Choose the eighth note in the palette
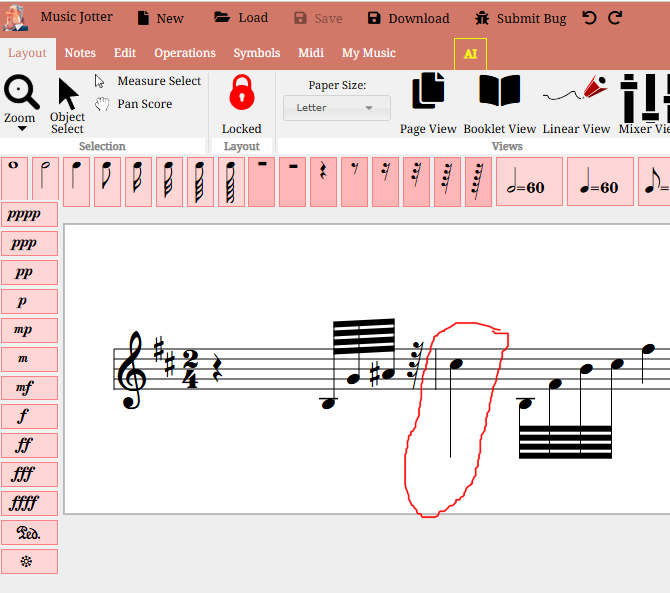This screenshot has width=670, height=593. point(107,181)
